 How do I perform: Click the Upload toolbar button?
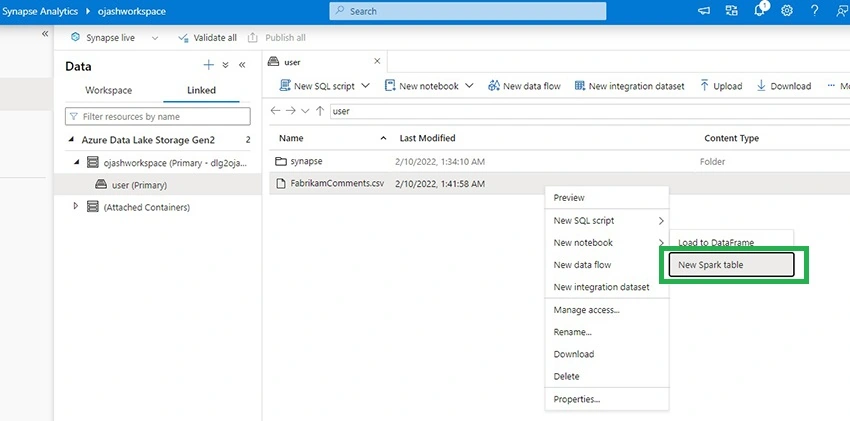pos(720,86)
